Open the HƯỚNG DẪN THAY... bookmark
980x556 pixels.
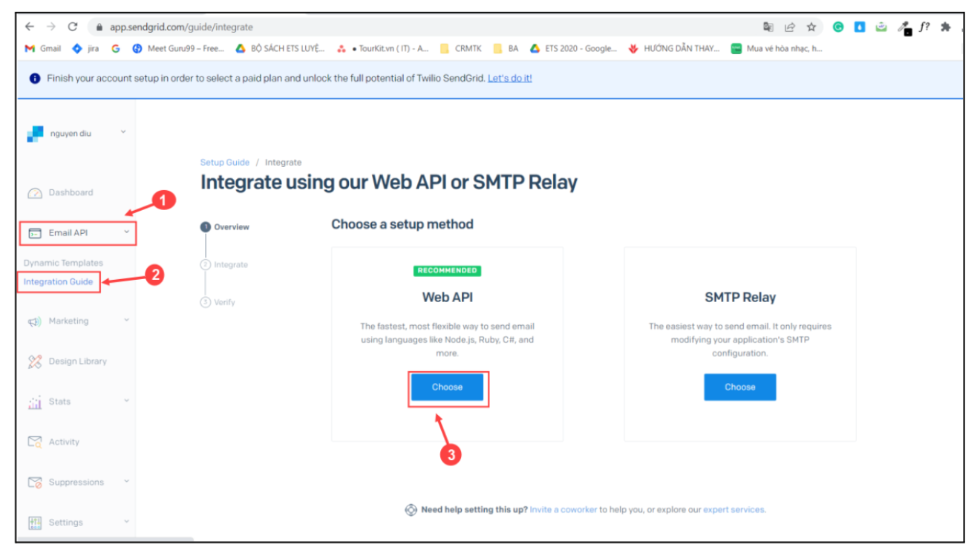point(674,49)
